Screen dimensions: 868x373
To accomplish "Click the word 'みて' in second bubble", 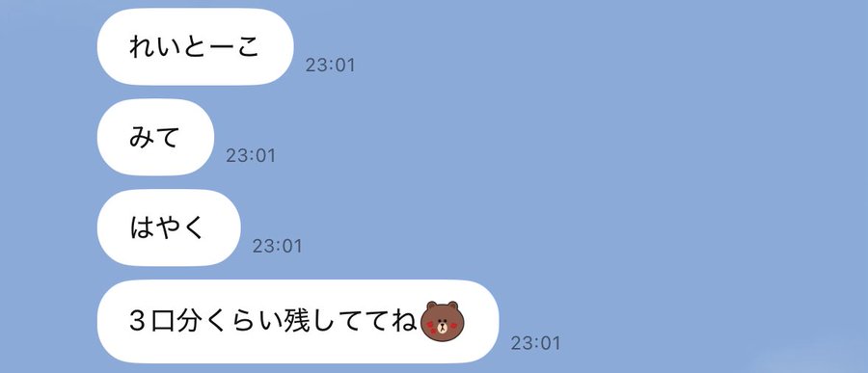I will click(x=154, y=137).
